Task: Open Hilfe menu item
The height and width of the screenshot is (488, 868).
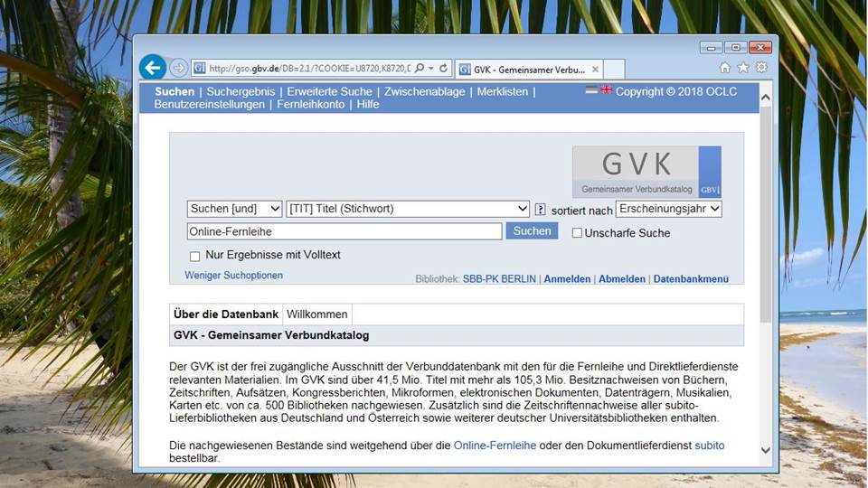Action: (x=368, y=105)
